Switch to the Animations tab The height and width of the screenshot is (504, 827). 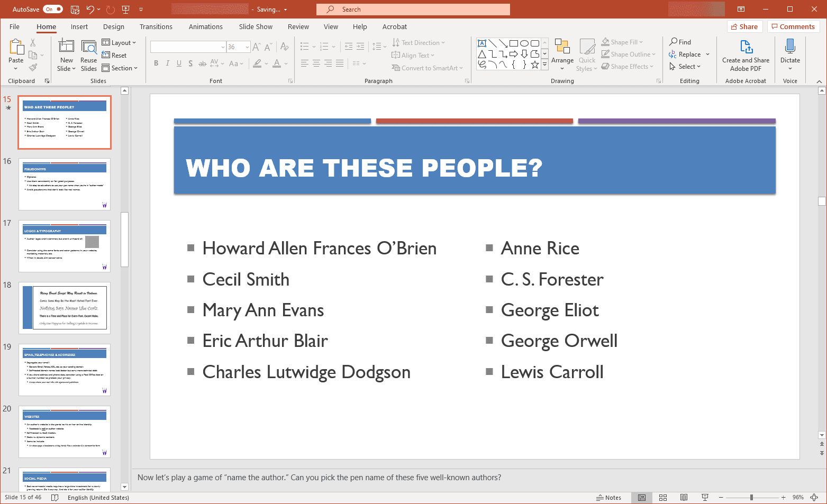(206, 26)
